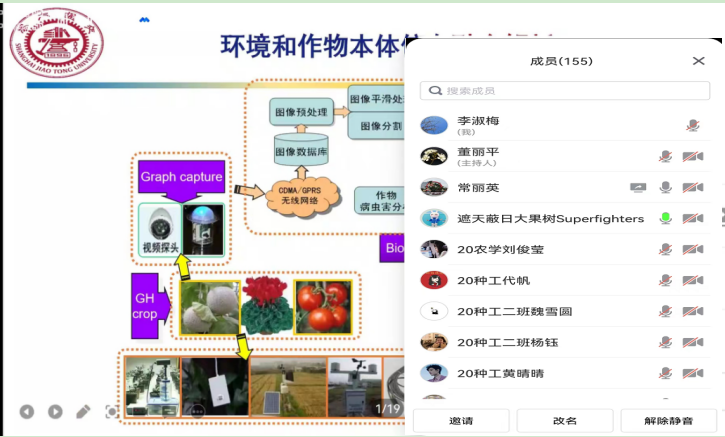725x437 pixels.
Task: Click the focus frame icon
Action: tap(112, 412)
